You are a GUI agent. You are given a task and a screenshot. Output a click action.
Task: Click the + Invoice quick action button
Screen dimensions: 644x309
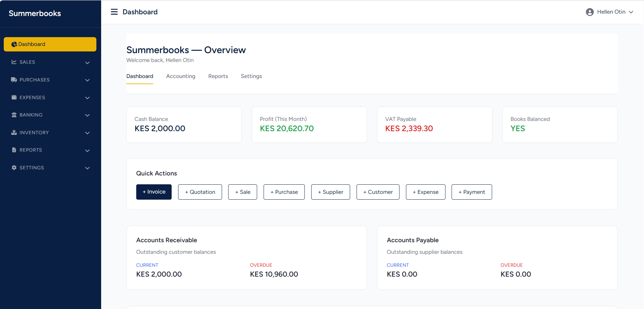pos(154,192)
